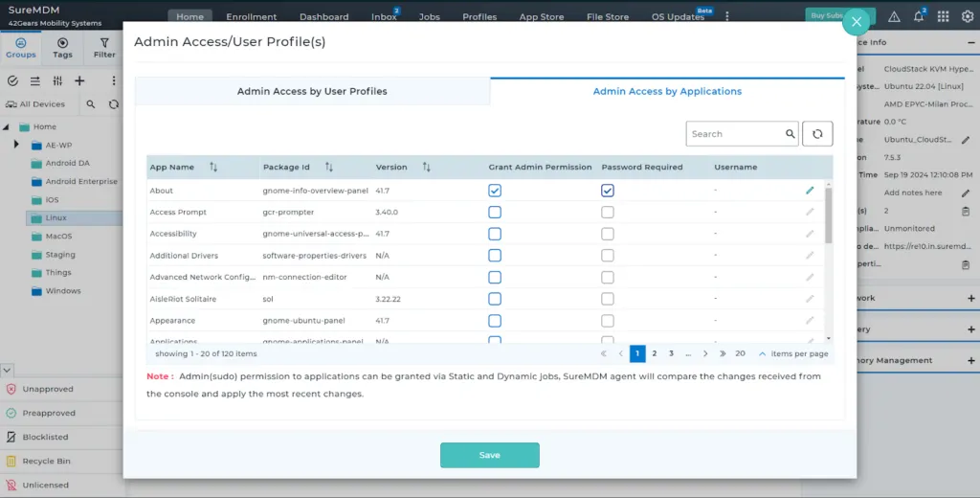Edit the About row with pencil icon
The width and height of the screenshot is (980, 498).
810,191
